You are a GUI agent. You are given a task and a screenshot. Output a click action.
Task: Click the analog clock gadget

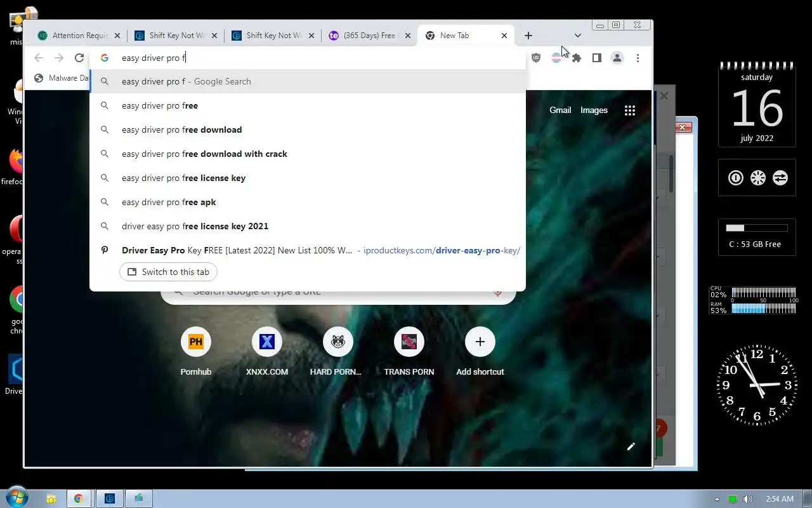click(x=757, y=385)
